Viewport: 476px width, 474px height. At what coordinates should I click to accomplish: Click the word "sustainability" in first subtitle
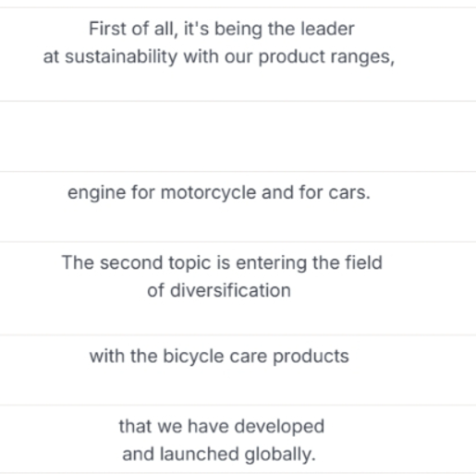click(121, 56)
